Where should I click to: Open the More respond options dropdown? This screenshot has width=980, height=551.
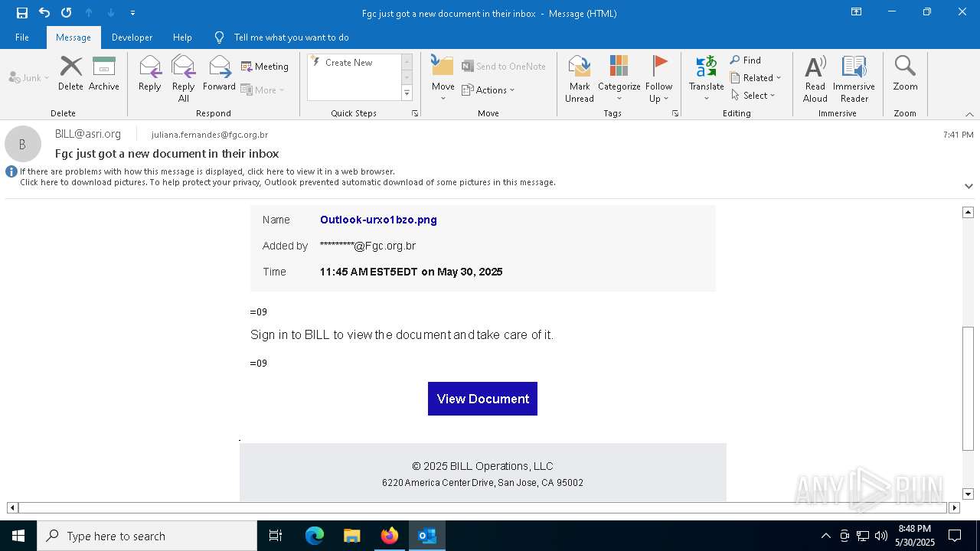coord(263,90)
